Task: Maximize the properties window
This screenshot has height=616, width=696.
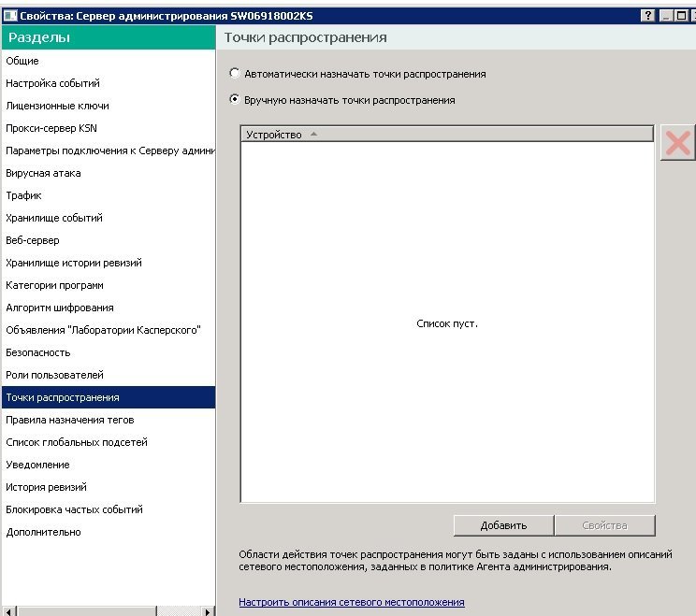Action: [681, 16]
